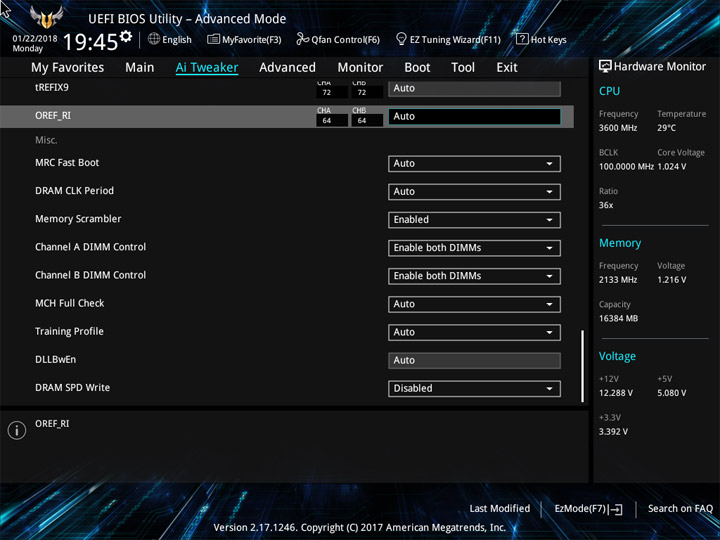Screen dimensions: 720x540
Task: Switch to EzMode(F7)
Action: (x=589, y=509)
